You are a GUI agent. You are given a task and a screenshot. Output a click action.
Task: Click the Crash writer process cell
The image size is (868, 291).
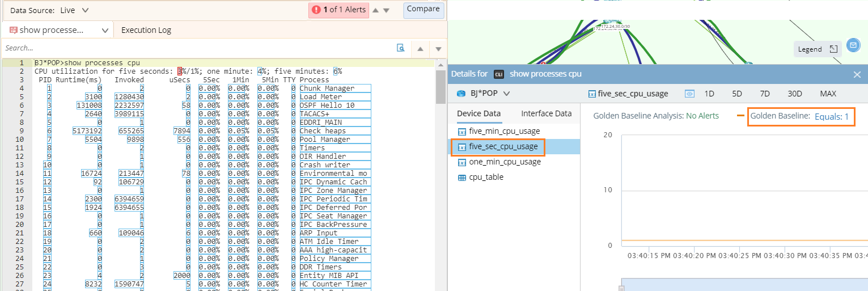tap(335, 165)
